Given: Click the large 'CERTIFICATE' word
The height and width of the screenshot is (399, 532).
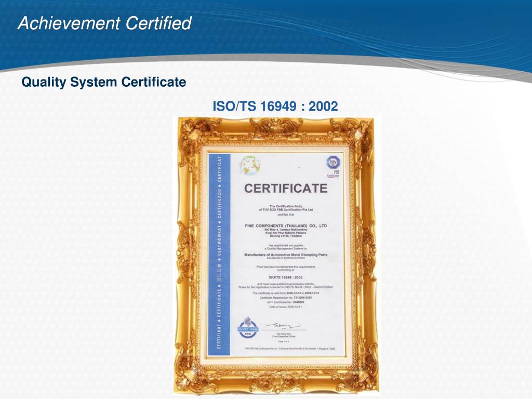Looking at the screenshot, I should pos(286,188).
